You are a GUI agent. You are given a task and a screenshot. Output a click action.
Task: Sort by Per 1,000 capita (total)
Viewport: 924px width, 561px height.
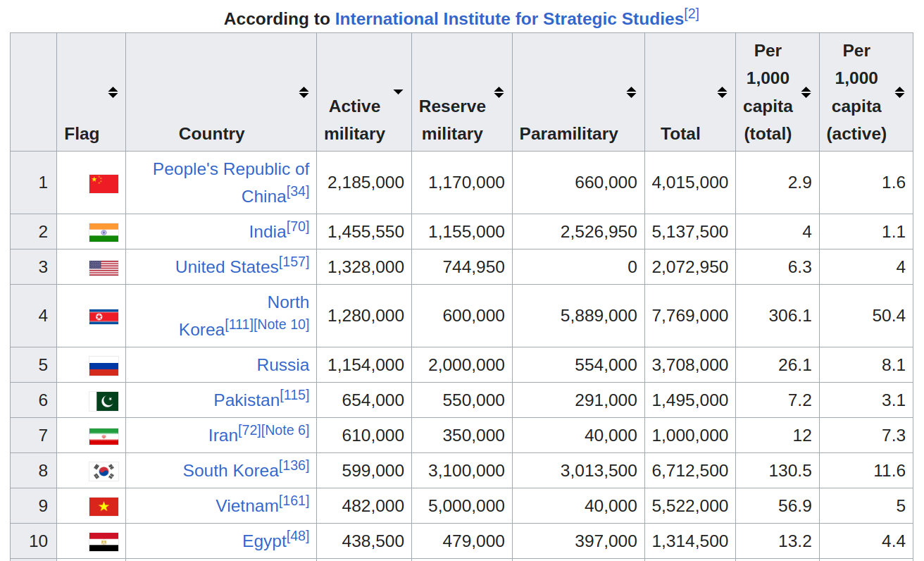(806, 92)
